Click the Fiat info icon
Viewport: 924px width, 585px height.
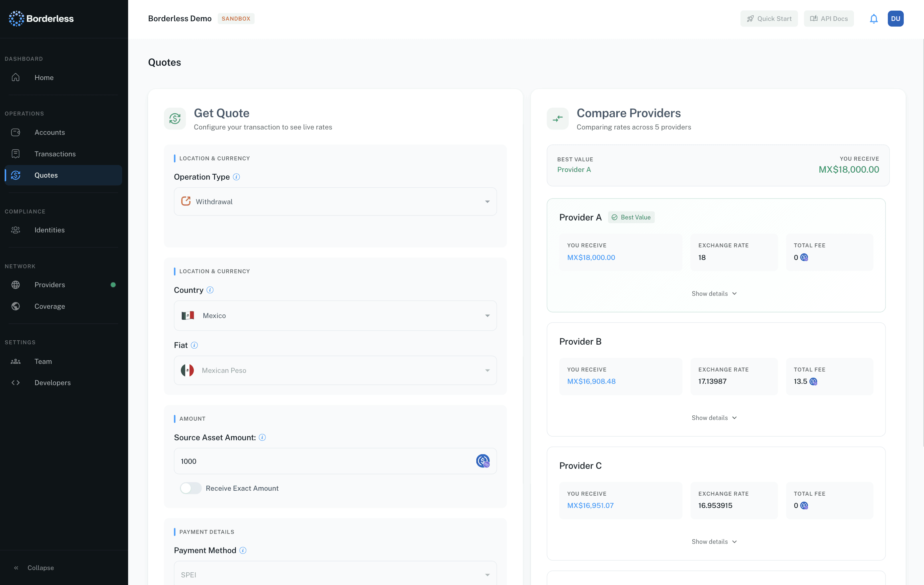click(194, 345)
